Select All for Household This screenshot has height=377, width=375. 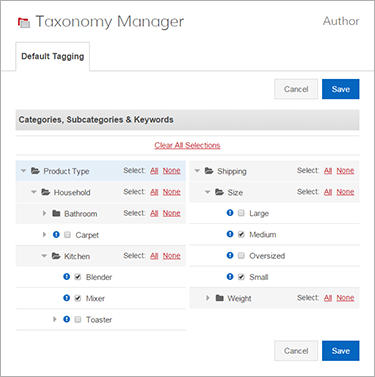click(154, 192)
